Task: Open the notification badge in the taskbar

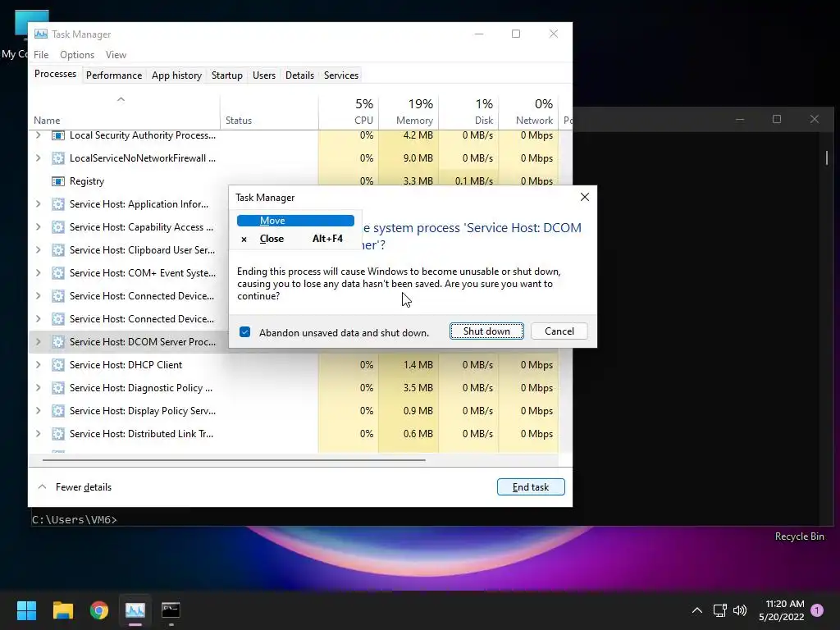Action: (x=817, y=610)
